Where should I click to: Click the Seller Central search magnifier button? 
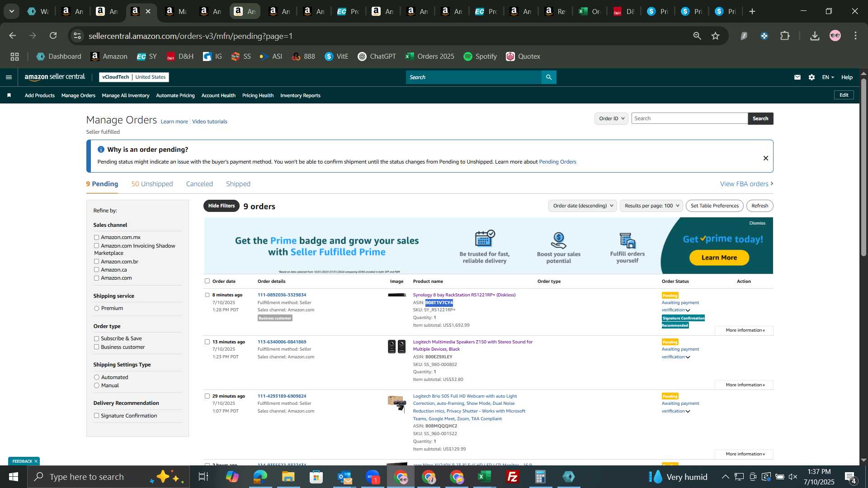click(549, 77)
